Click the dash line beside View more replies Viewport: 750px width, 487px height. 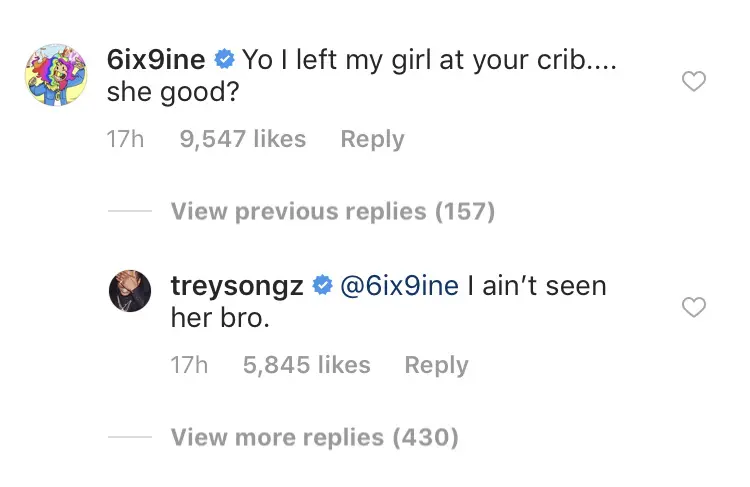[x=129, y=437]
